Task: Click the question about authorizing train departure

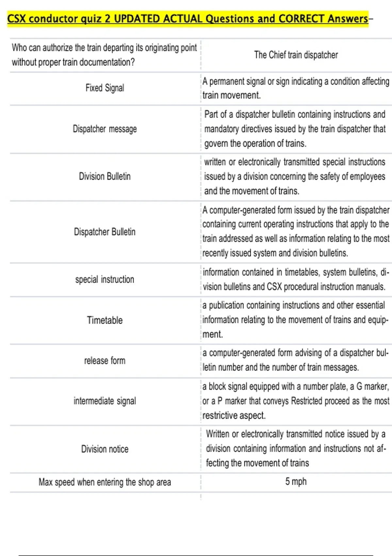Action: (104, 55)
